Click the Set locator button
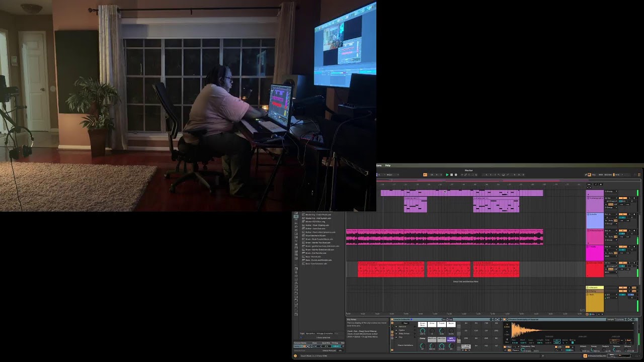644x362 pixels. pyautogui.click(x=589, y=184)
